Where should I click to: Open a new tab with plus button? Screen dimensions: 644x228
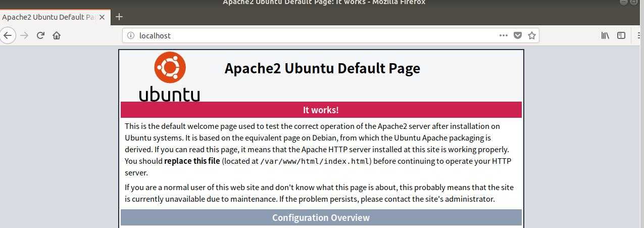point(119,17)
